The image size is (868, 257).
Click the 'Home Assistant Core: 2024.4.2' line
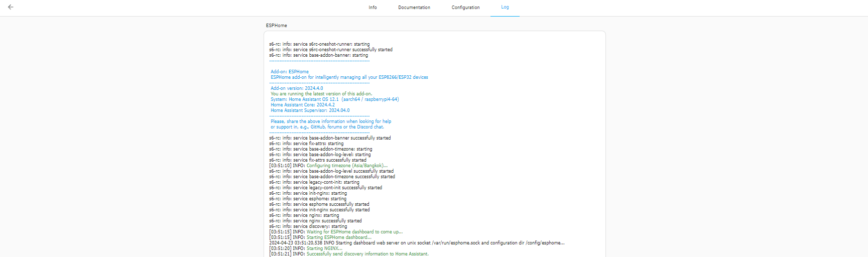tap(303, 105)
